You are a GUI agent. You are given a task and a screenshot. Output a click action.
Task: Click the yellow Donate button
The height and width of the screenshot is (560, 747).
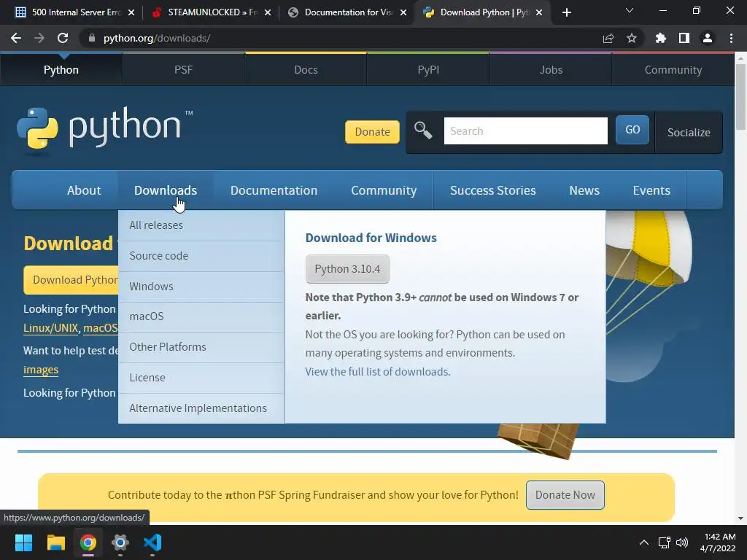pos(372,132)
